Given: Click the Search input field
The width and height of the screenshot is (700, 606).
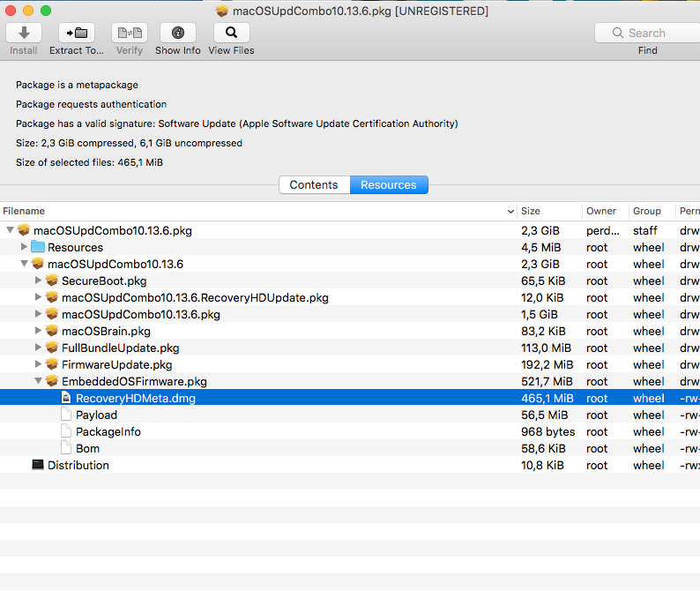Looking at the screenshot, I should click(x=647, y=33).
